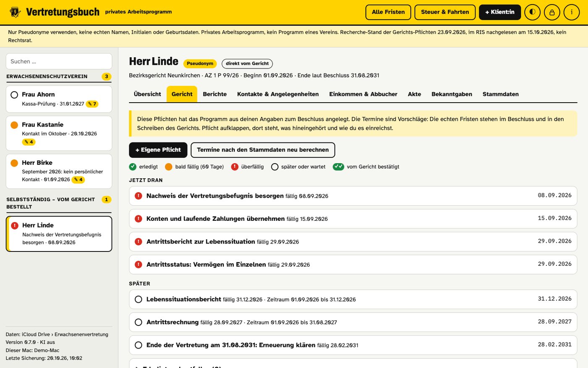Screen dimensions: 588x368
Task: Expand Konten und laufende Zahlungen übernehmen
Action: click(x=353, y=219)
